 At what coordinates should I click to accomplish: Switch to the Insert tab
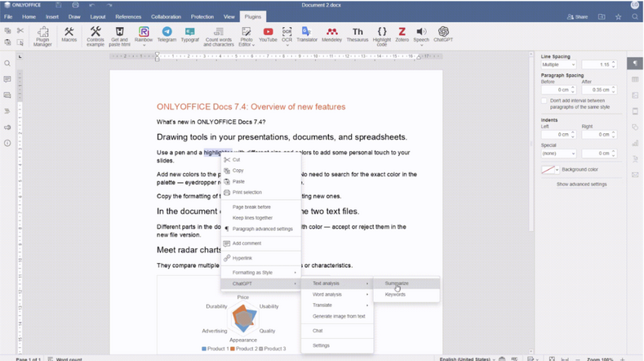pyautogui.click(x=52, y=17)
